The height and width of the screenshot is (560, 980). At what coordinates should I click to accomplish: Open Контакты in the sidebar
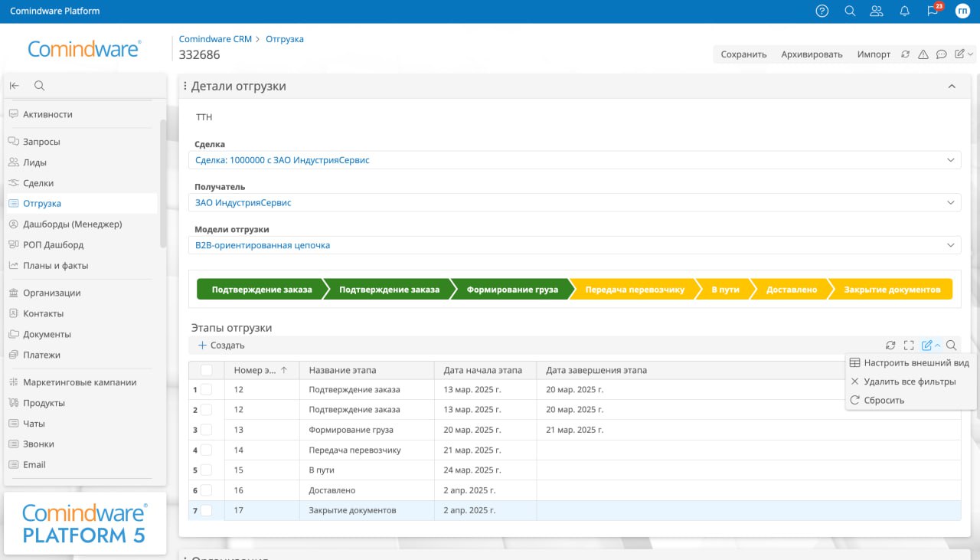(43, 313)
